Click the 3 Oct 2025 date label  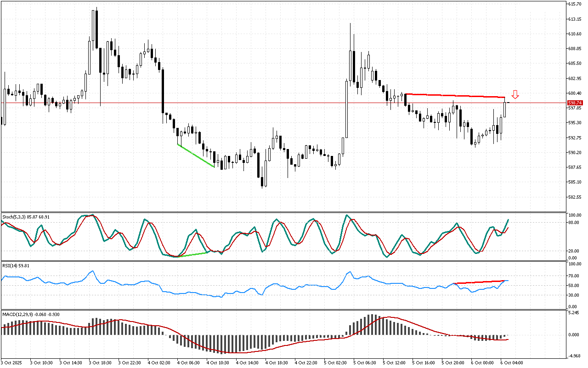coord(13,362)
